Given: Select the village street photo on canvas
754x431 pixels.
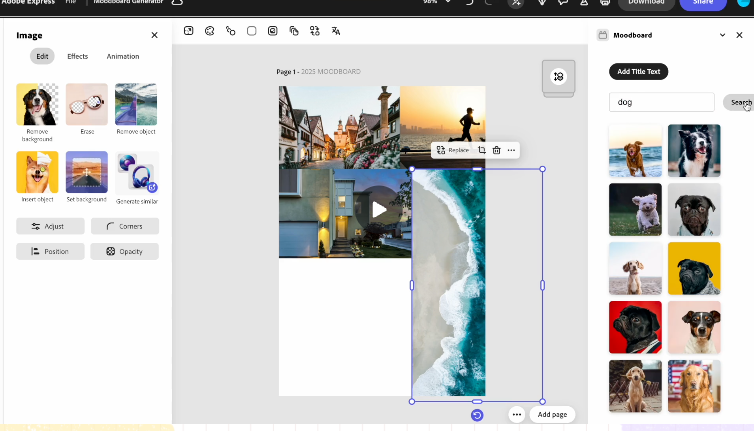Looking at the screenshot, I should click(x=339, y=127).
